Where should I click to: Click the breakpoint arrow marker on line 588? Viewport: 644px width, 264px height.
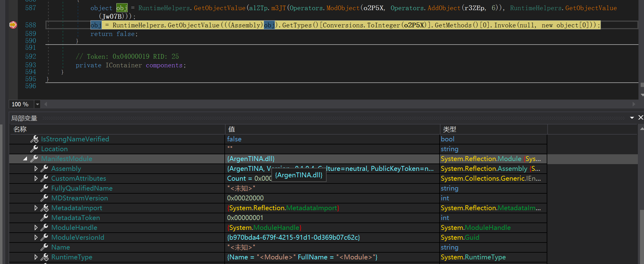click(13, 25)
